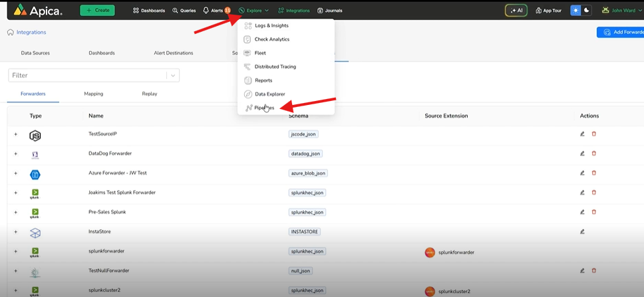Select Distributed Tracing in Explore dropdown
Screen dimensions: 644x297
coord(275,66)
